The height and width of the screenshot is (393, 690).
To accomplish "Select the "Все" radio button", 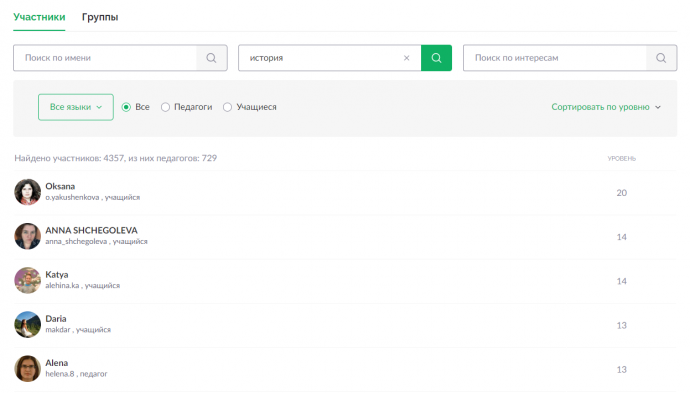I will click(x=126, y=107).
